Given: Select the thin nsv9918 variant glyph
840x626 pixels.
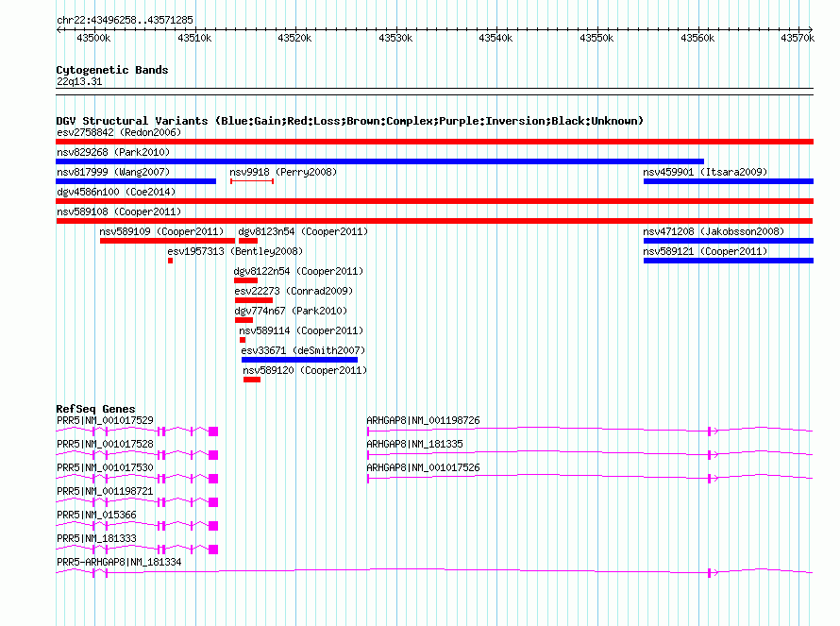Looking at the screenshot, I should (x=252, y=181).
